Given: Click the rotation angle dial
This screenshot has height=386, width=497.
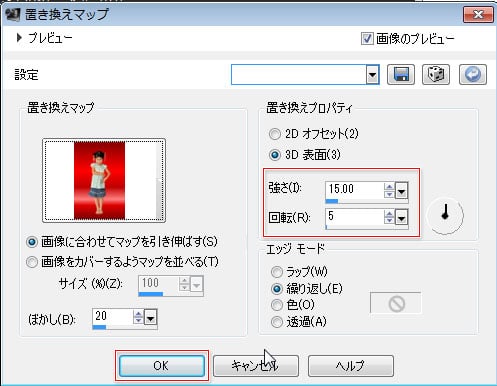Looking at the screenshot, I should pos(445,215).
